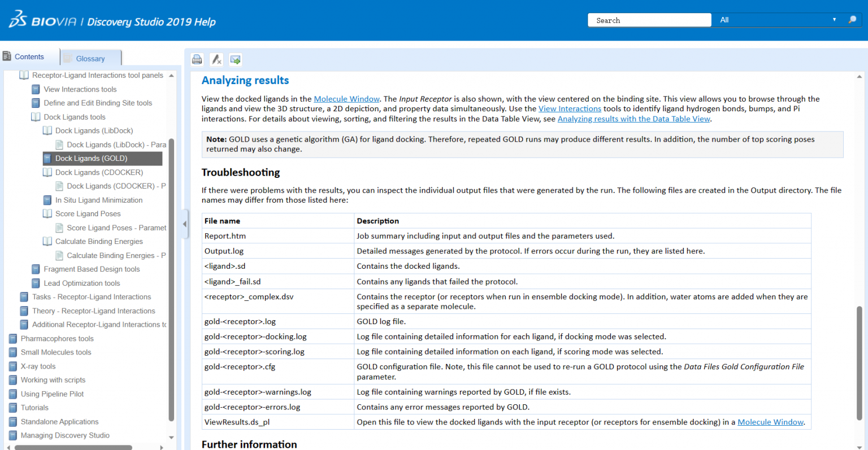The image size is (868, 450).
Task: Click in the Search text field
Action: (x=649, y=20)
